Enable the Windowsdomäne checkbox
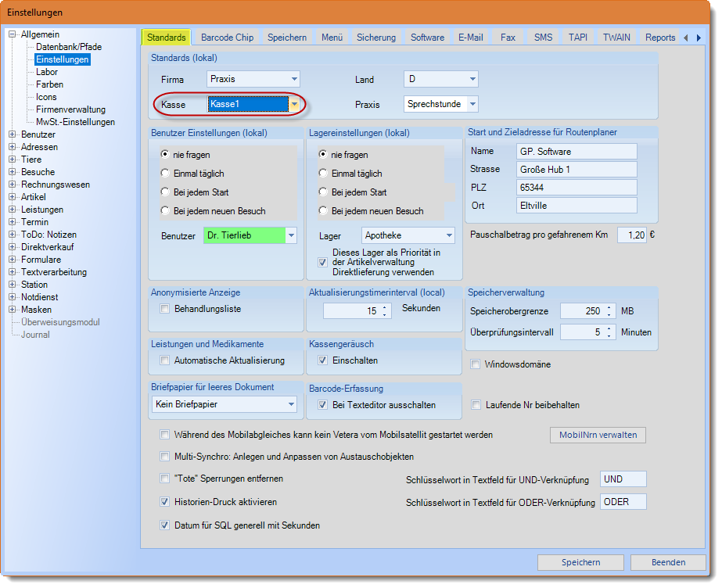 [x=476, y=364]
